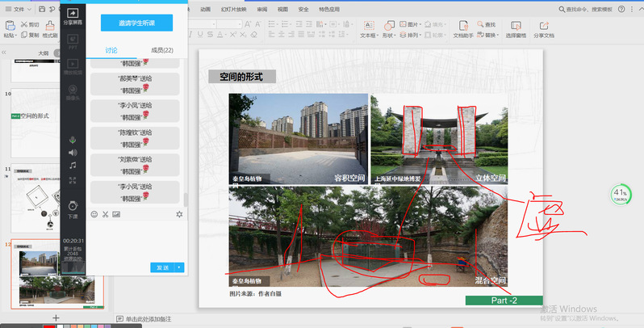Open the review (审阅) ribbon tab

(x=262, y=9)
